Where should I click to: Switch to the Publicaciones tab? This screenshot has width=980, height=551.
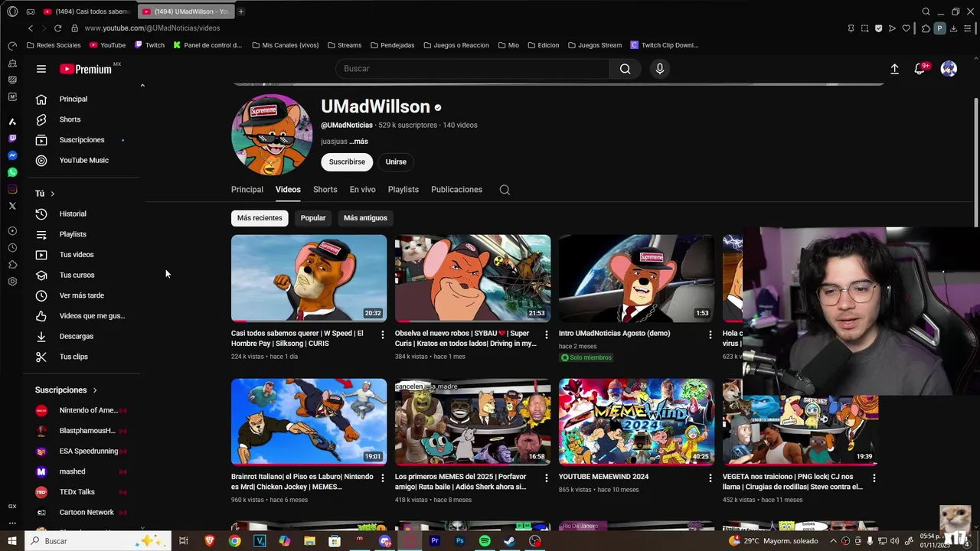tap(456, 190)
